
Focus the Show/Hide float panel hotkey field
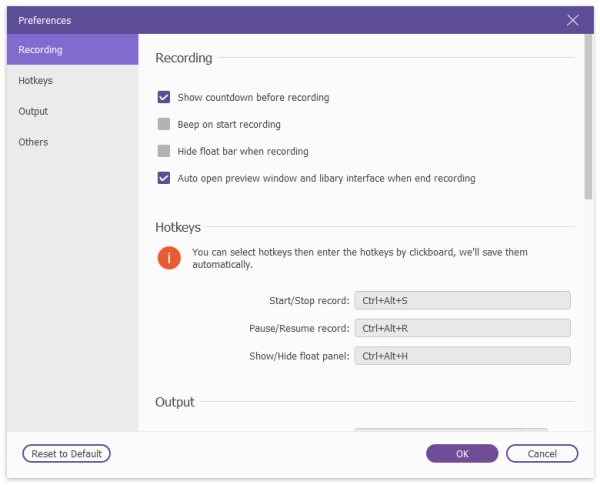[x=462, y=356]
